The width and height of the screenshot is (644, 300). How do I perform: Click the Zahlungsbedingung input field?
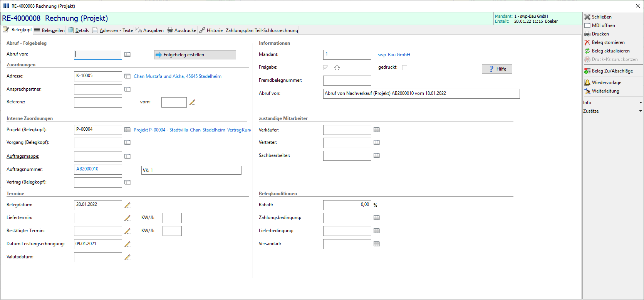347,218
